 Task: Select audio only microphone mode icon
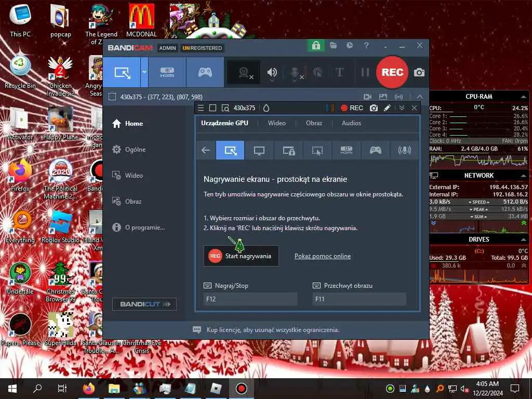tap(404, 150)
